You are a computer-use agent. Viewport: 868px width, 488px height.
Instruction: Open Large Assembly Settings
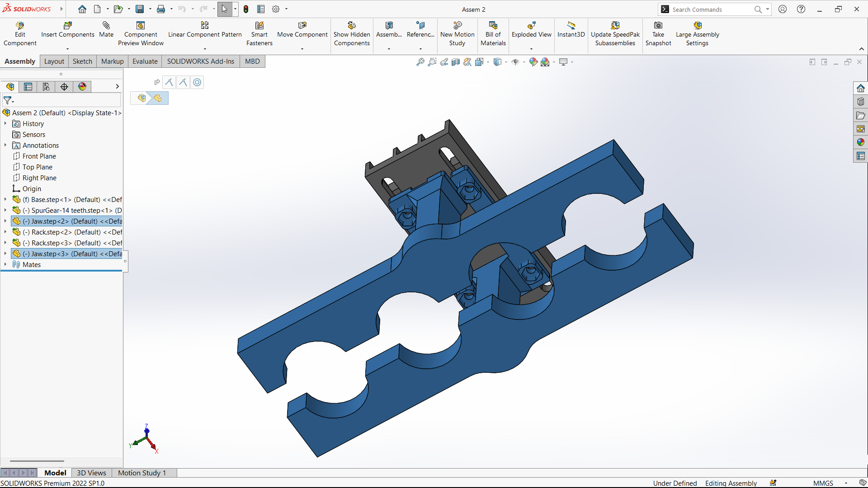tap(697, 34)
